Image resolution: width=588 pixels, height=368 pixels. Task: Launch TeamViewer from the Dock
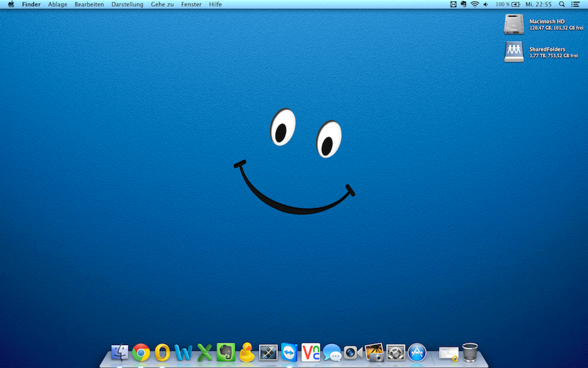pyautogui.click(x=289, y=352)
